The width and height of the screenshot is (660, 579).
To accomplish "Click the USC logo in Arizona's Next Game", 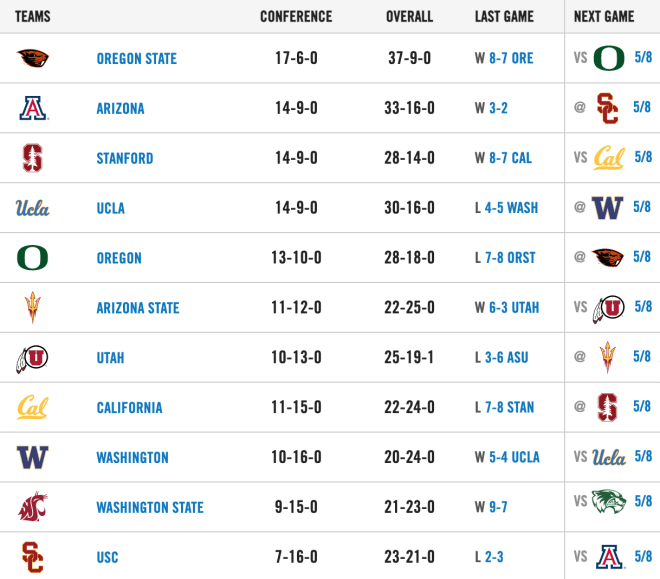I will pos(607,108).
